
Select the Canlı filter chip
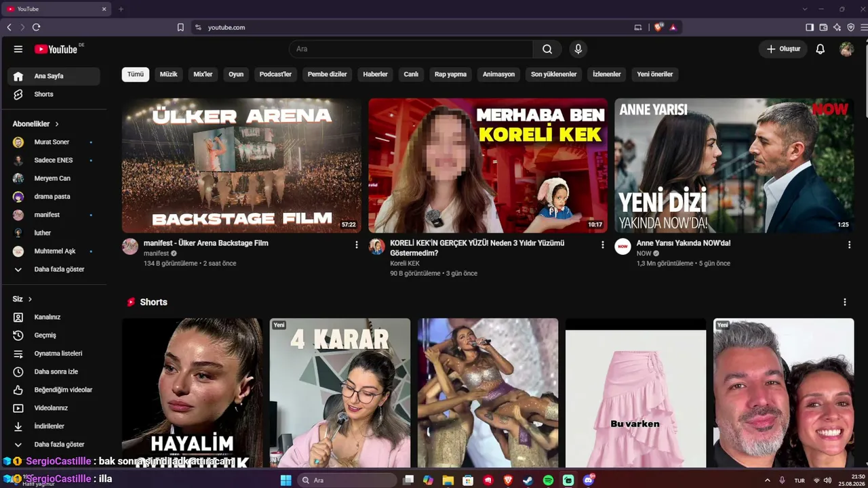(411, 75)
